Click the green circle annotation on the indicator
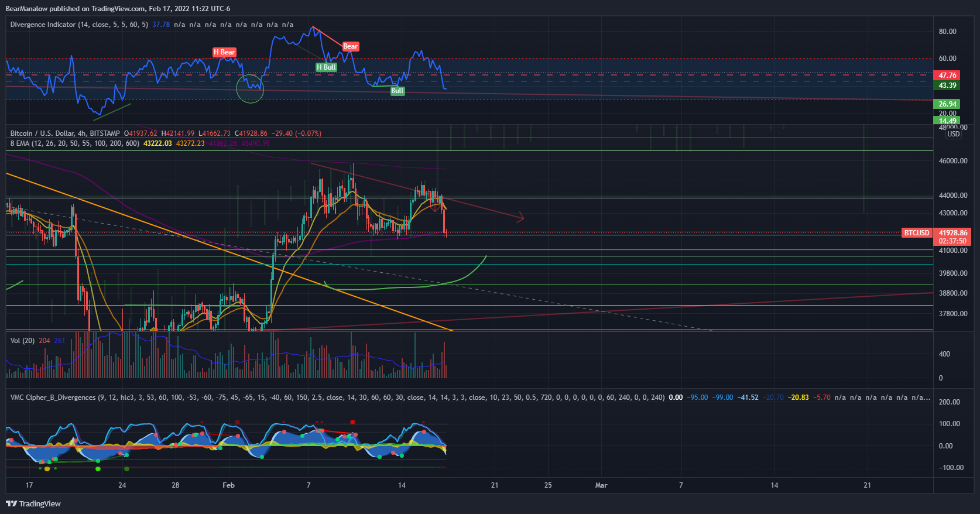This screenshot has width=980, height=514. point(250,89)
